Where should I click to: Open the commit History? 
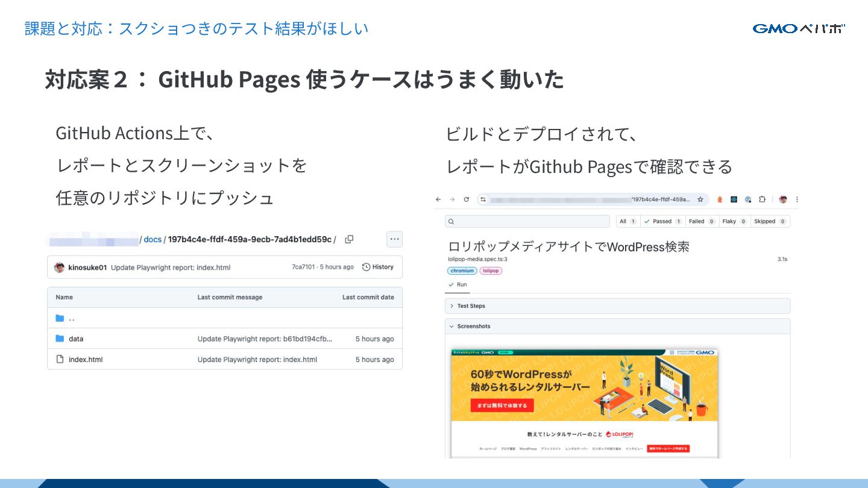click(378, 267)
